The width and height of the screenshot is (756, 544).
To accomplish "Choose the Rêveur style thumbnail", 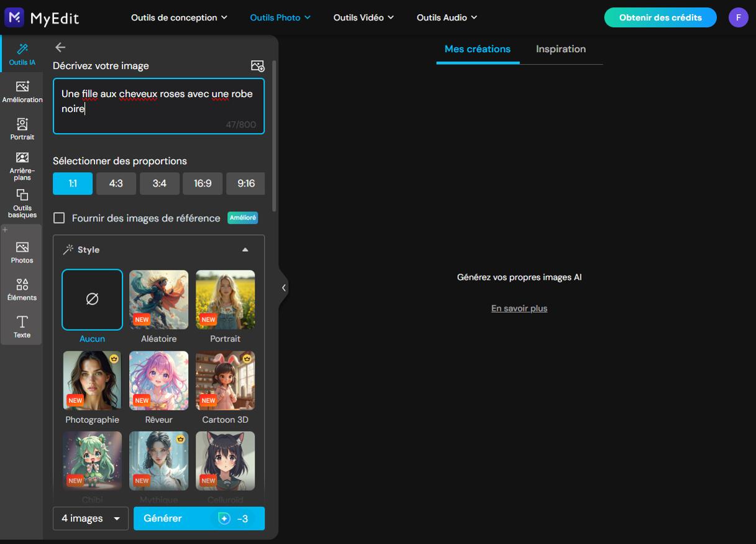I will pos(158,380).
